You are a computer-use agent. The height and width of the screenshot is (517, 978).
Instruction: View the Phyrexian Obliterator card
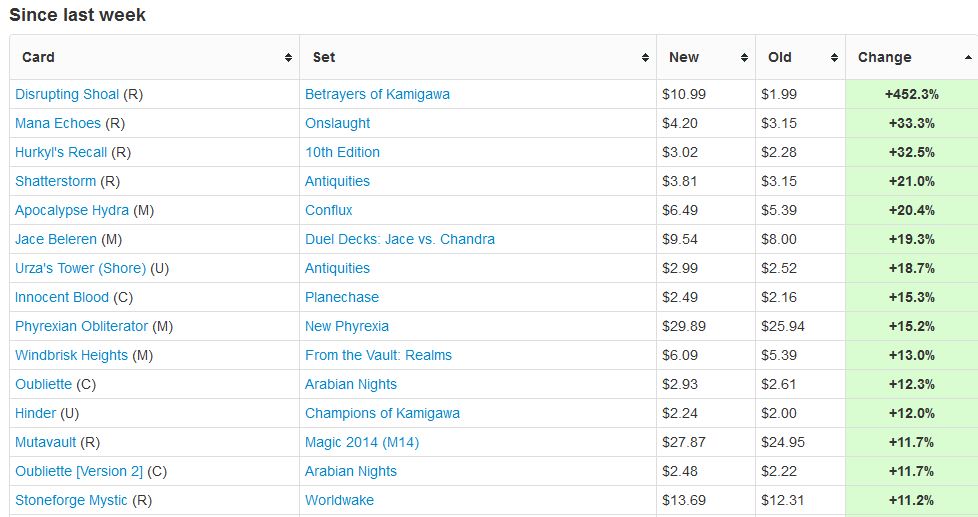pyautogui.click(x=81, y=326)
